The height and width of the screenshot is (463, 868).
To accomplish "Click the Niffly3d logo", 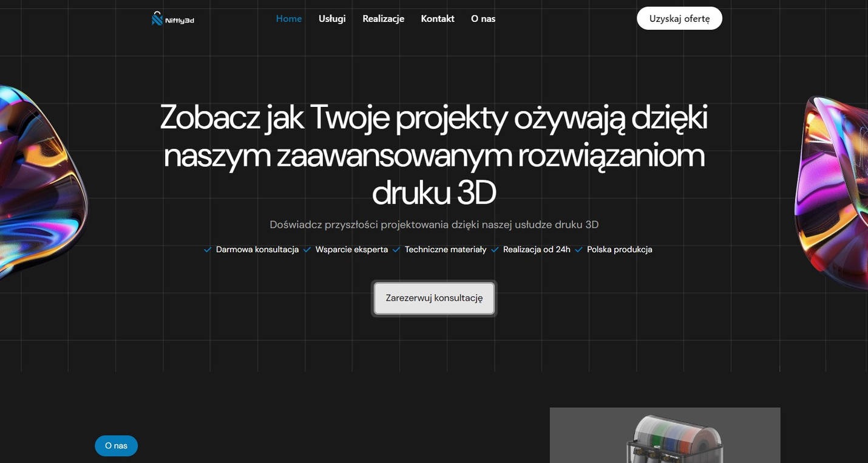I will (173, 17).
